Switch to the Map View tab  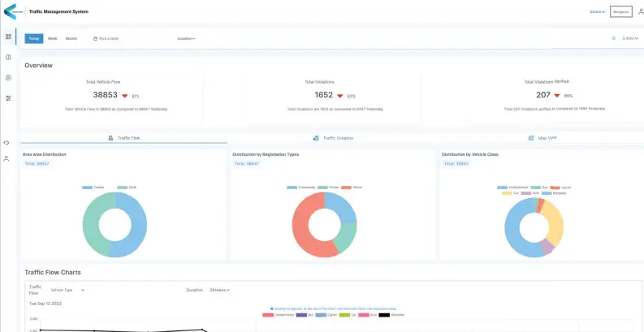coord(542,138)
